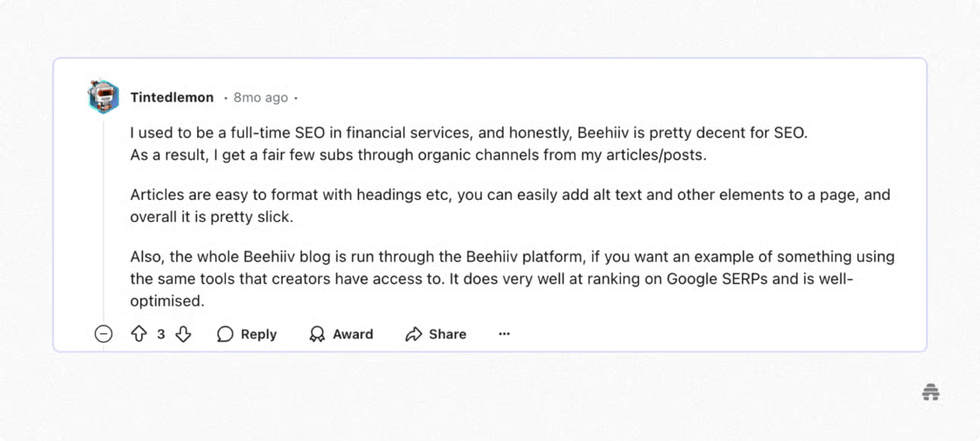Viewport: 980px width, 441px height.
Task: Click the Share arrow icon
Action: pos(413,333)
